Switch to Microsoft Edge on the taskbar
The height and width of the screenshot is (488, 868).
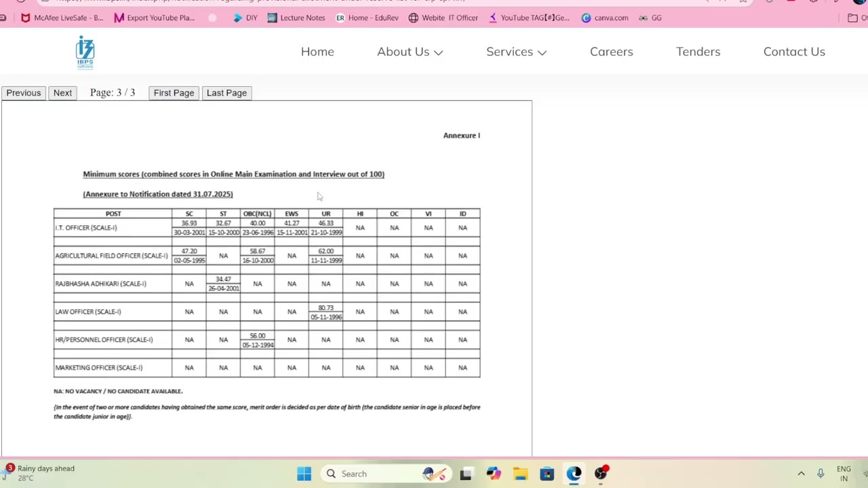pyautogui.click(x=574, y=474)
